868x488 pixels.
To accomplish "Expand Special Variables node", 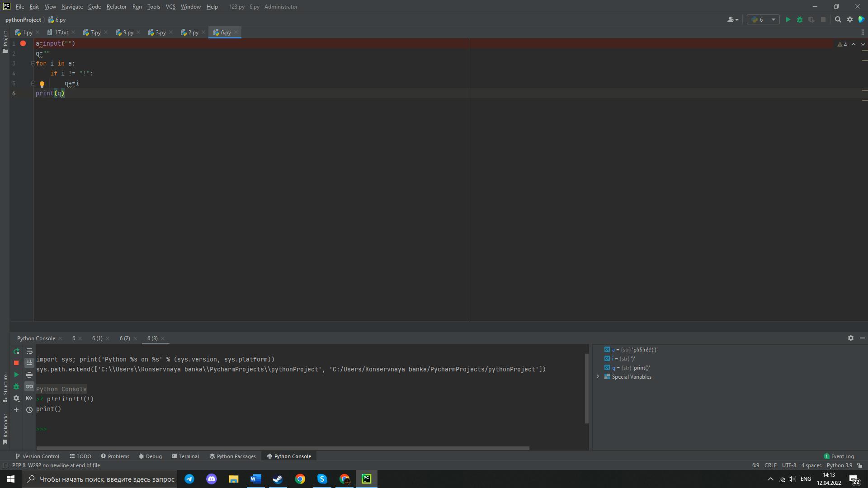I will tap(598, 376).
